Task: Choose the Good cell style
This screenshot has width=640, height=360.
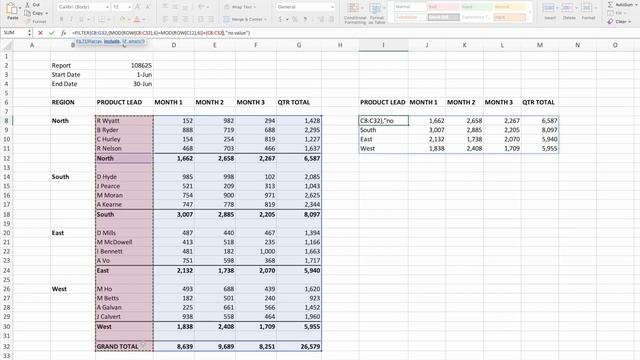Action: pyautogui.click(x=476, y=7)
